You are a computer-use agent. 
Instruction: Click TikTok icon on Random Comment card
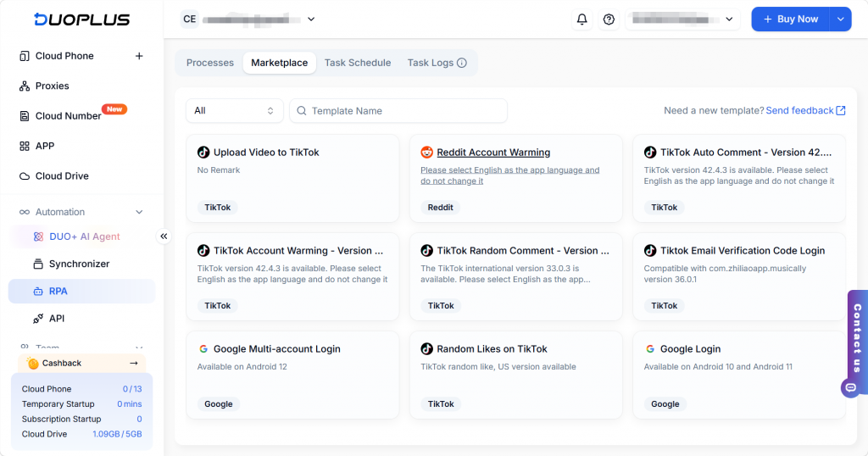click(427, 251)
